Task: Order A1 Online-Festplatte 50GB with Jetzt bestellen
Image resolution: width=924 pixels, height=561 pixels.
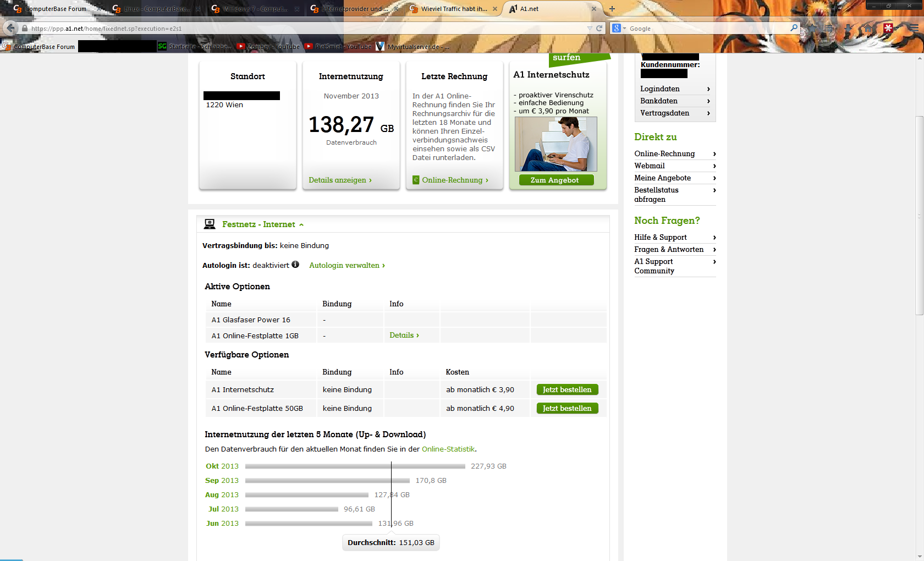Action: tap(567, 408)
